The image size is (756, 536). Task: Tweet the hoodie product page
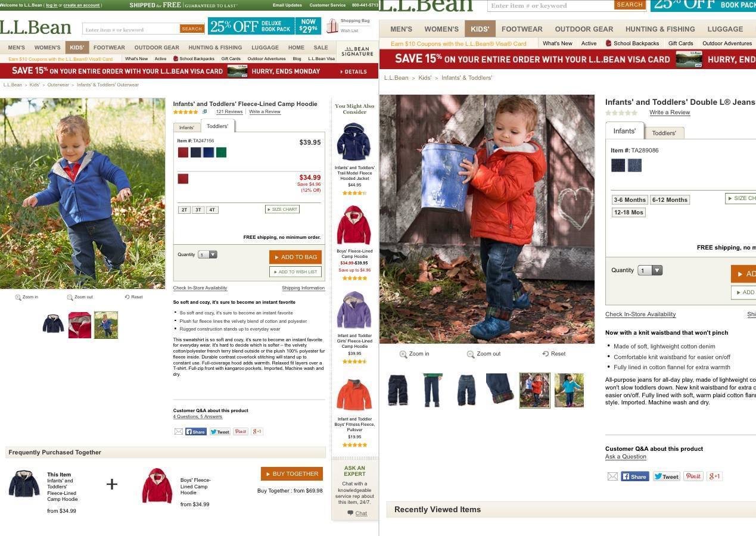[220, 432]
